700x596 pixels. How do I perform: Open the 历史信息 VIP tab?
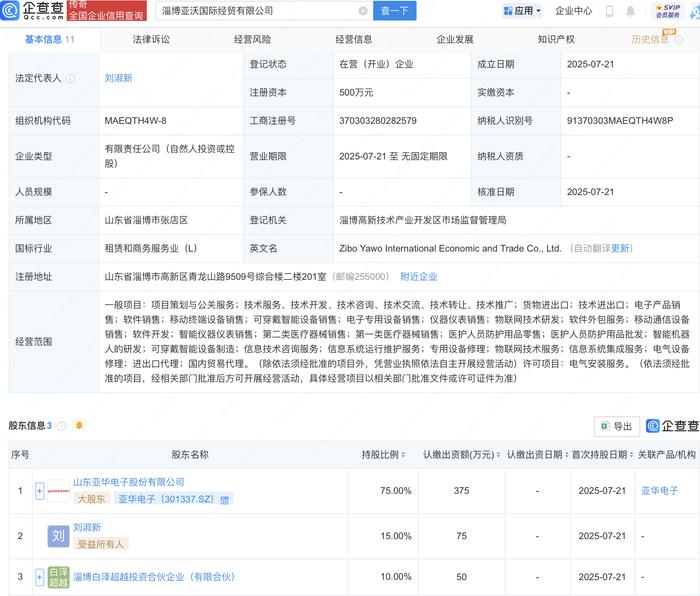coord(650,39)
